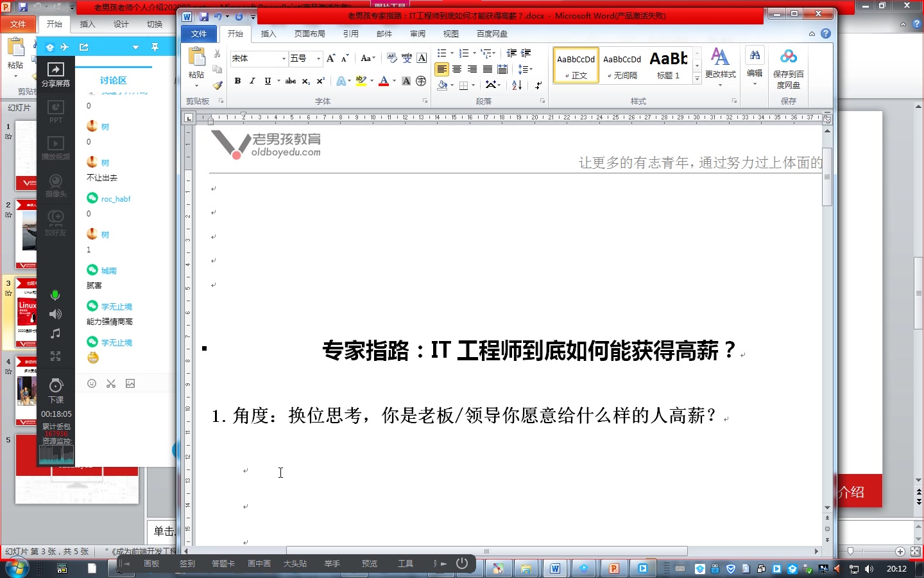
Task: Click Word in the Windows taskbar
Action: coord(554,568)
